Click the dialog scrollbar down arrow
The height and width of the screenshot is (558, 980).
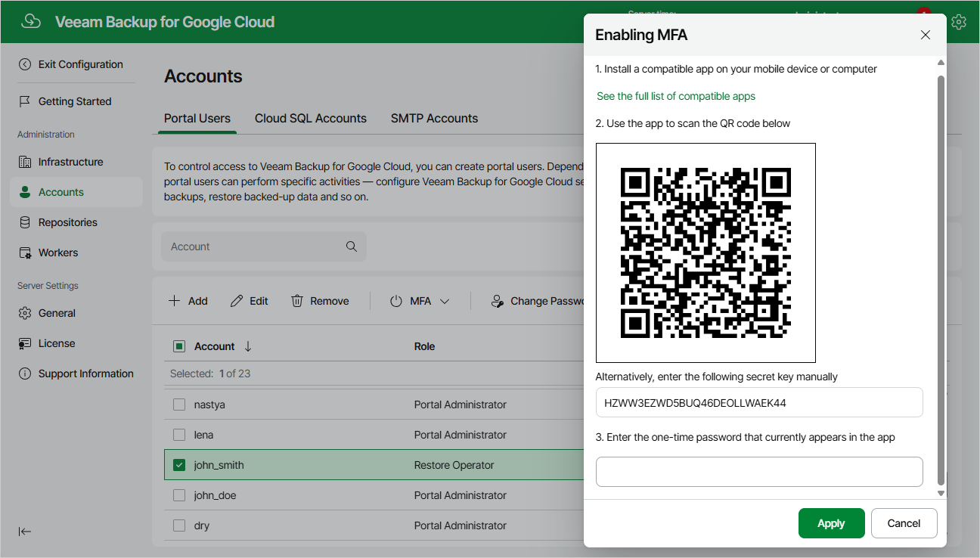pos(941,493)
